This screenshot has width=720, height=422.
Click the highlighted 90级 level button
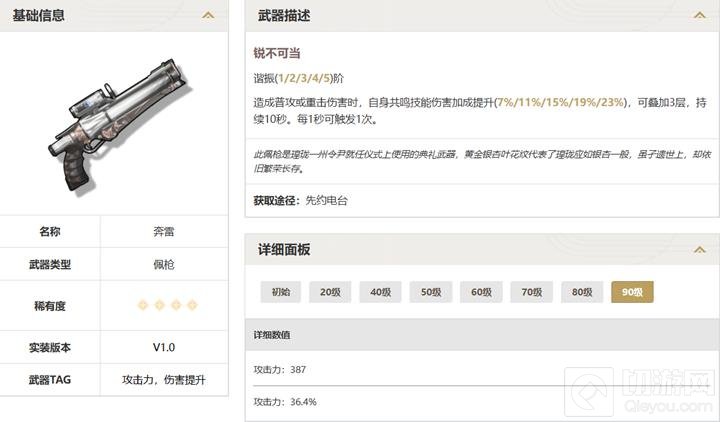click(x=632, y=292)
